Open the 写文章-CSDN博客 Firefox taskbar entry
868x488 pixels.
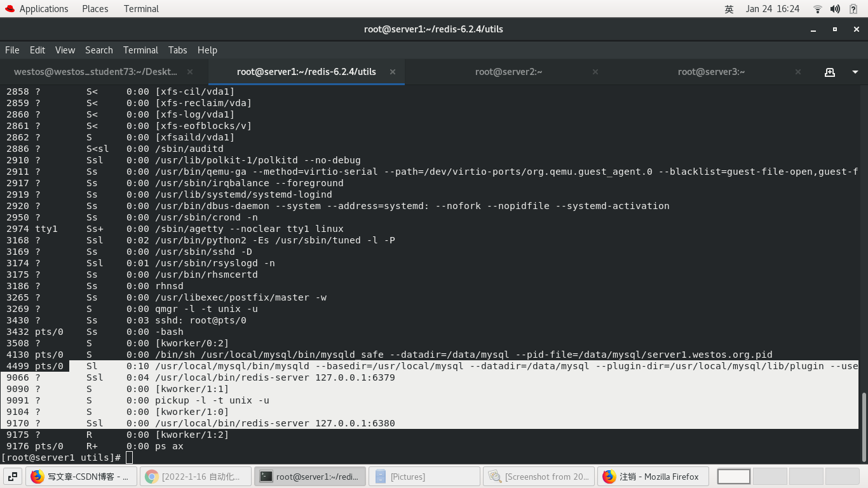81,477
